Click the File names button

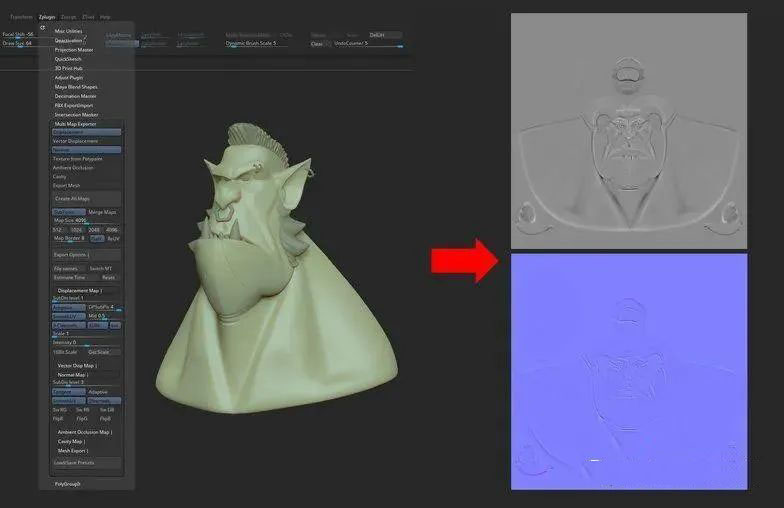[x=68, y=268]
